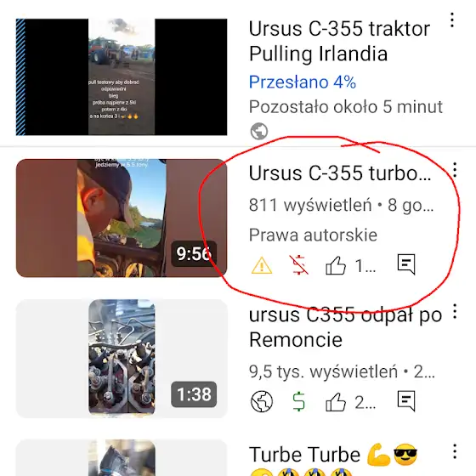
Task: Open the Ursus C-355 turbo video title
Action: [340, 173]
